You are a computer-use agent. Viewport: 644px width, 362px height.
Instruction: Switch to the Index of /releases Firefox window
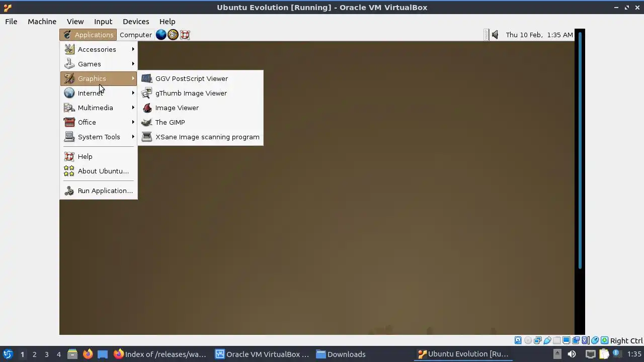[x=160, y=354]
